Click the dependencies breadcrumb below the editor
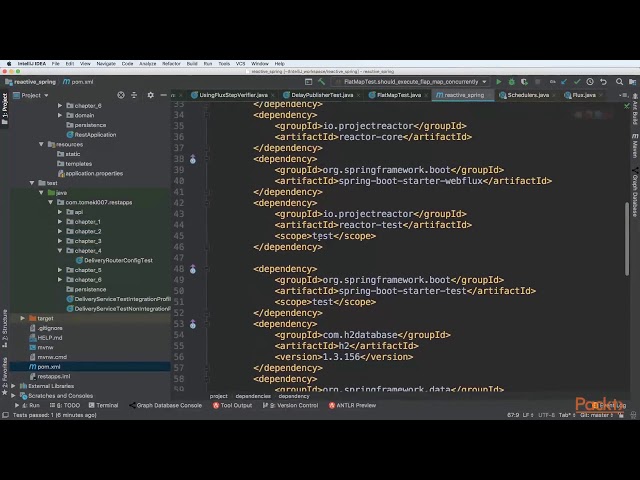 253,396
